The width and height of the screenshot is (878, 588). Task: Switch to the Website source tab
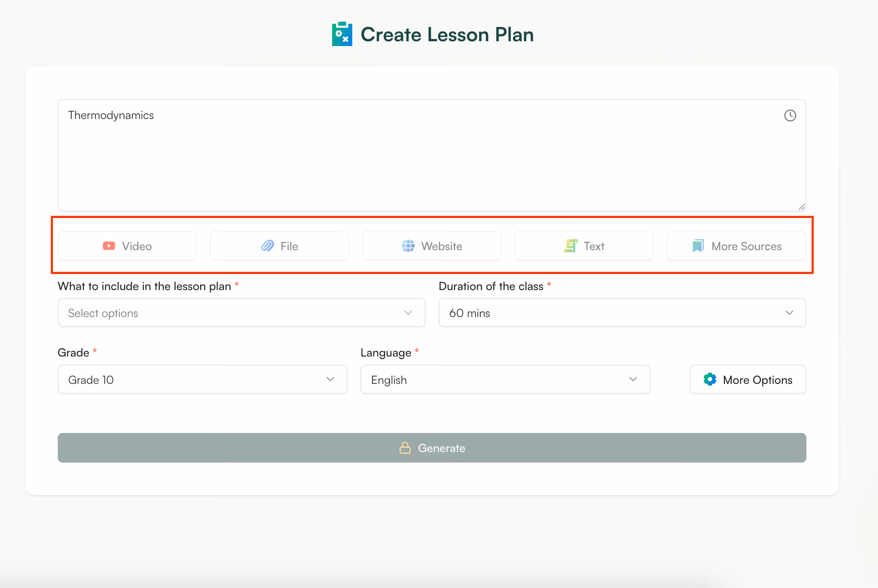pyautogui.click(x=431, y=246)
